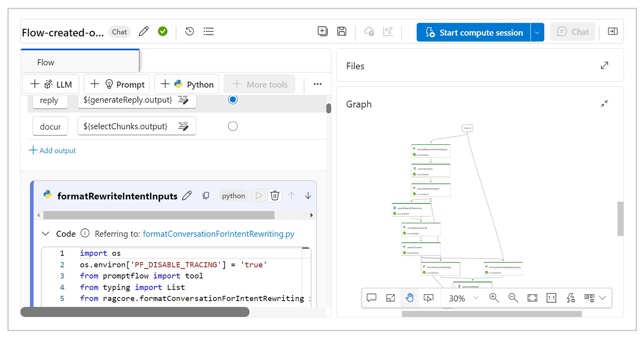Click the node's horizontal scrollbar
The image size is (644, 339).
coord(159,215)
